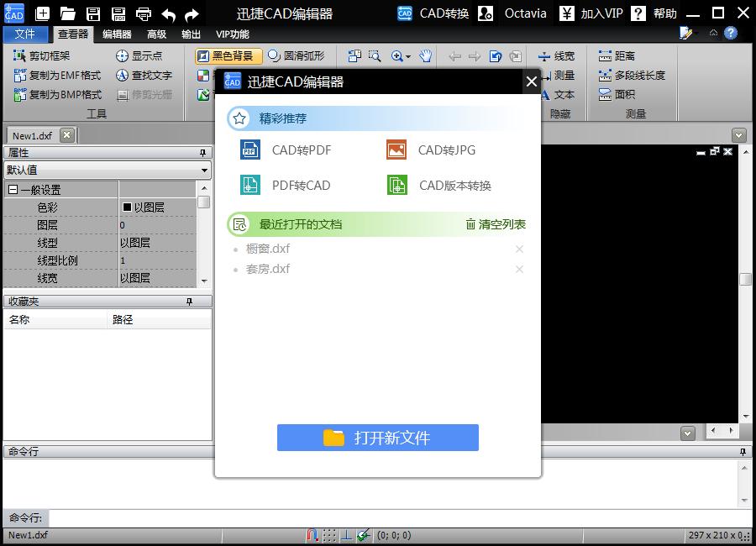Select 剪切框架 tool
The height and width of the screenshot is (546, 756).
click(41, 56)
